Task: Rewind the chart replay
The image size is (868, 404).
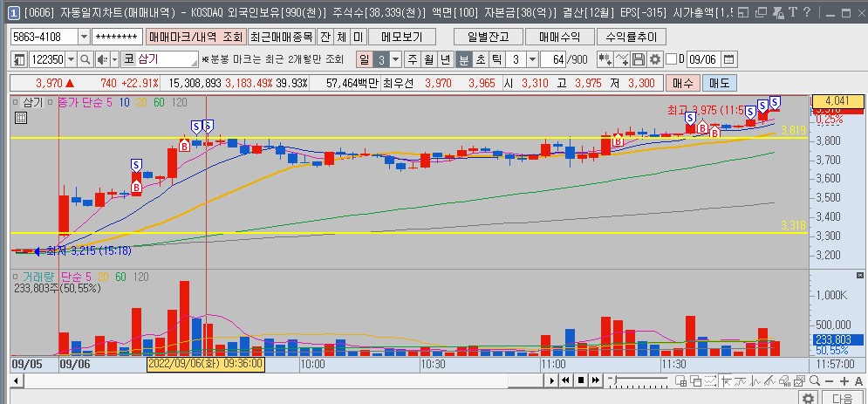Action: (x=566, y=380)
